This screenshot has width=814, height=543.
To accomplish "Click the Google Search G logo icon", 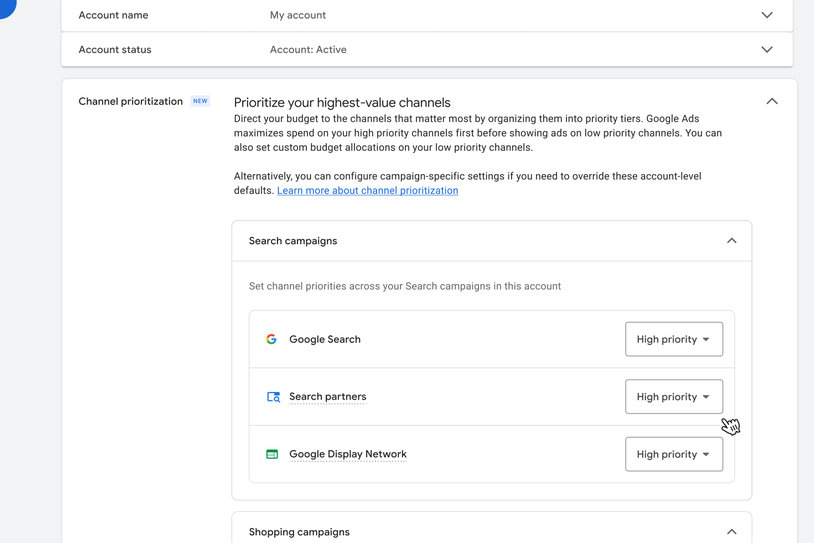I will tap(271, 339).
